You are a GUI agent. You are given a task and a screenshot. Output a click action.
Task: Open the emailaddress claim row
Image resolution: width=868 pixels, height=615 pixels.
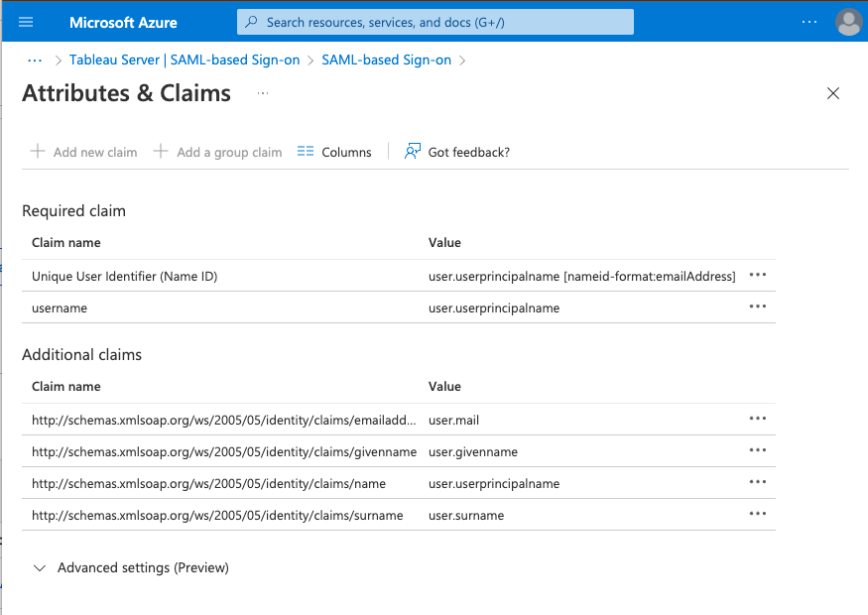(x=399, y=420)
